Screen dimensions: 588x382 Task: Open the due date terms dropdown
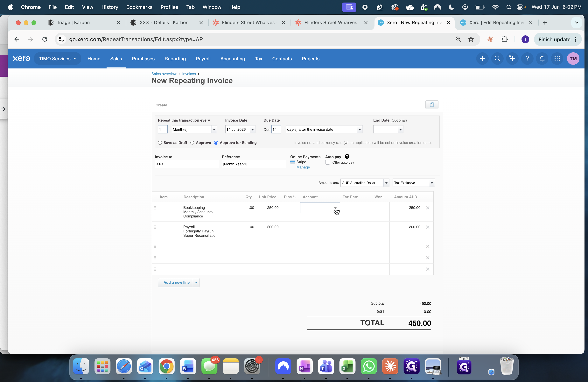coord(360,130)
